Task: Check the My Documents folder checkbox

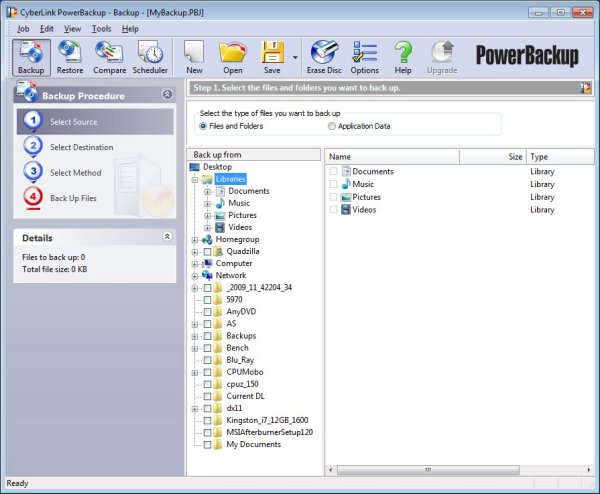Action: tap(207, 445)
